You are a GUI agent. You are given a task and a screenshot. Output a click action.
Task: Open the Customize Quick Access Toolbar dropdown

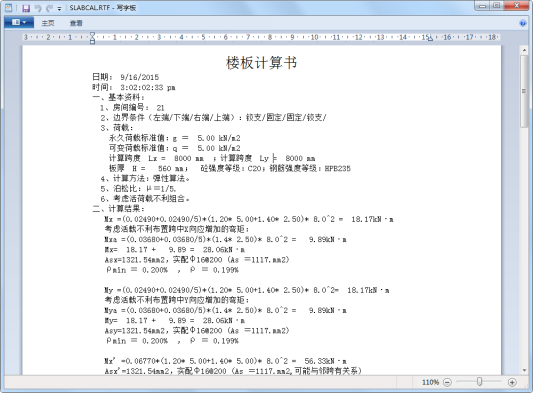[59, 8]
